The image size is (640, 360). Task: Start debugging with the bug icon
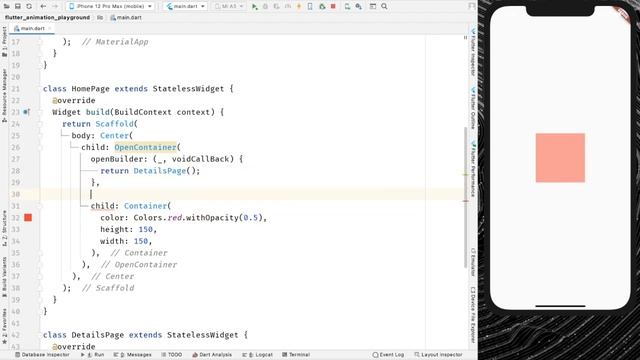click(x=265, y=6)
